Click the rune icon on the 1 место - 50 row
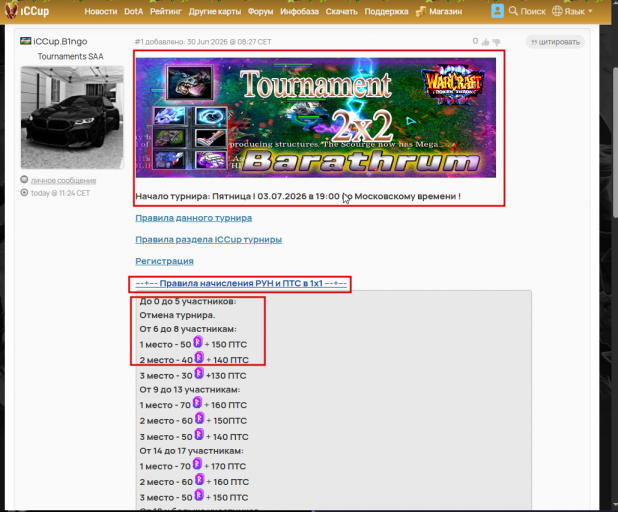This screenshot has height=512, width=618. (x=198, y=342)
